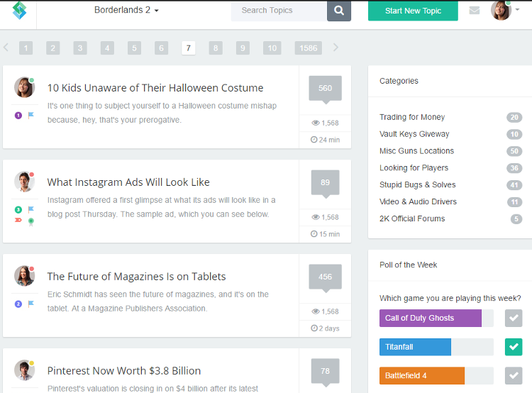532x393 pixels.
Task: Click the Titanfall blue poll bar
Action: coord(415,347)
